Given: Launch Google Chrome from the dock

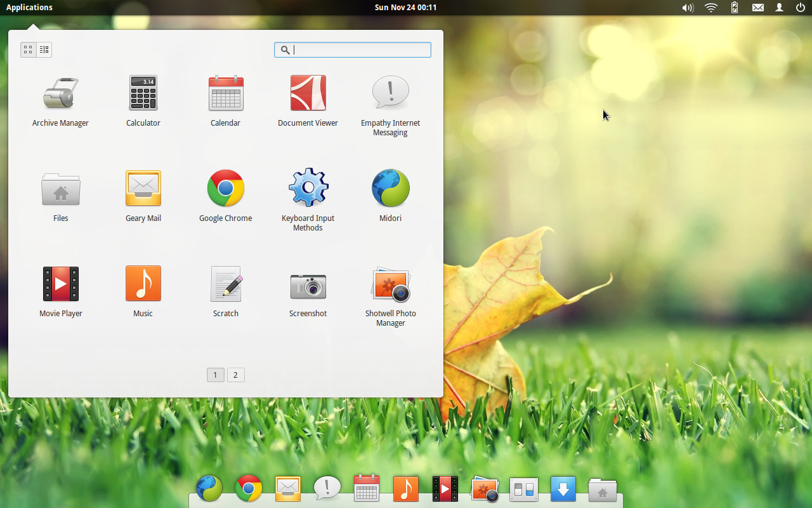Looking at the screenshot, I should click(x=249, y=488).
